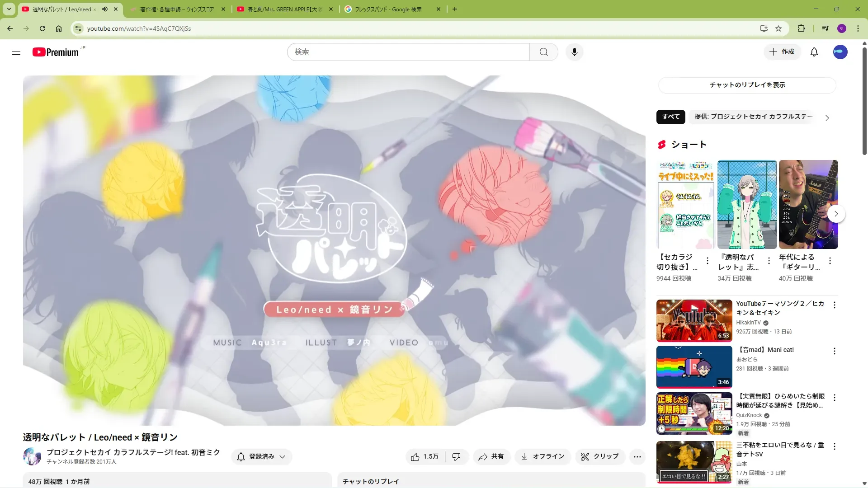Open the Chrome extensions puzzle icon

tap(801, 28)
